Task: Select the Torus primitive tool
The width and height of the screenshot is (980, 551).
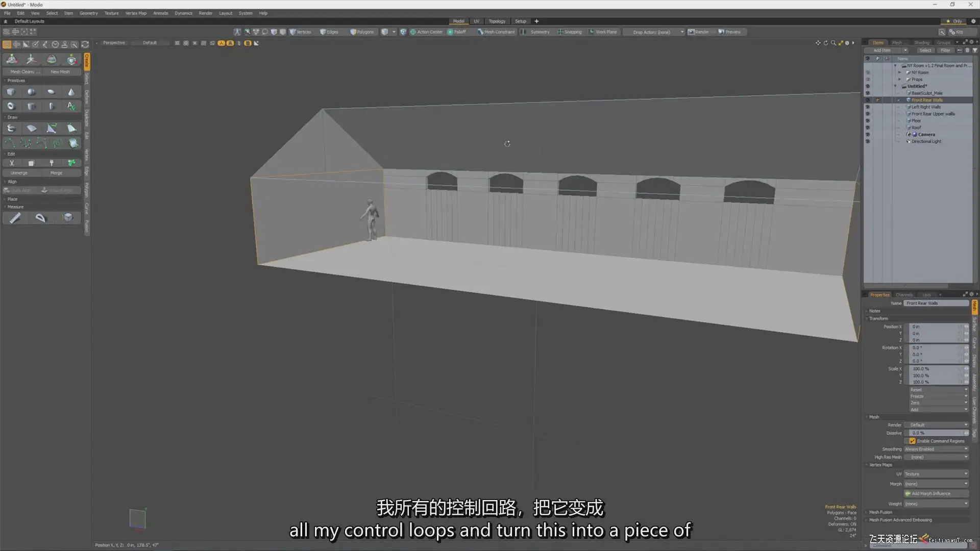Action: click(x=11, y=106)
